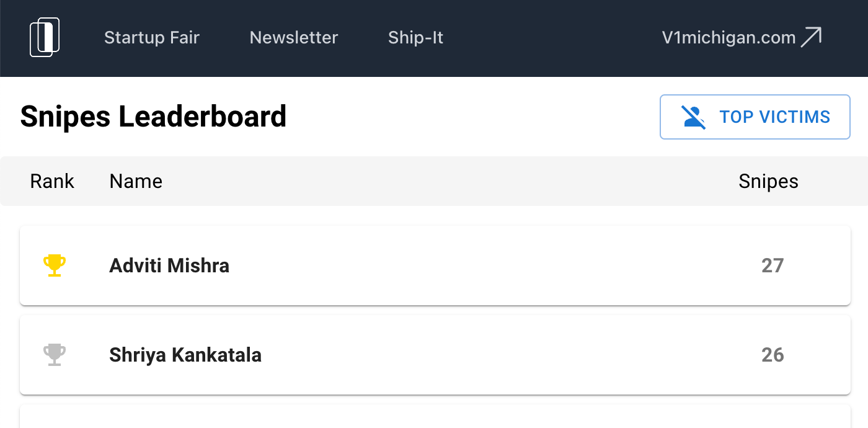Image resolution: width=868 pixels, height=428 pixels.
Task: Click the Snipes Leaderboard heading
Action: pos(153,117)
